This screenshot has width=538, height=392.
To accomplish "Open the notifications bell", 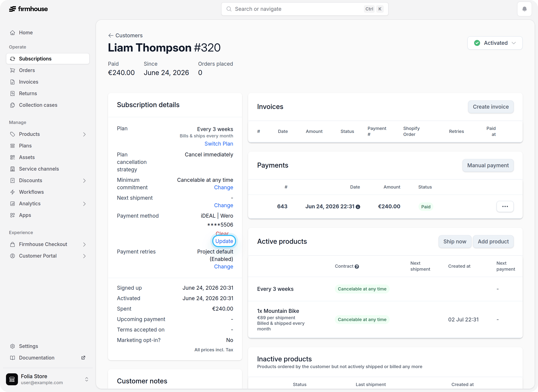I will pos(525,9).
